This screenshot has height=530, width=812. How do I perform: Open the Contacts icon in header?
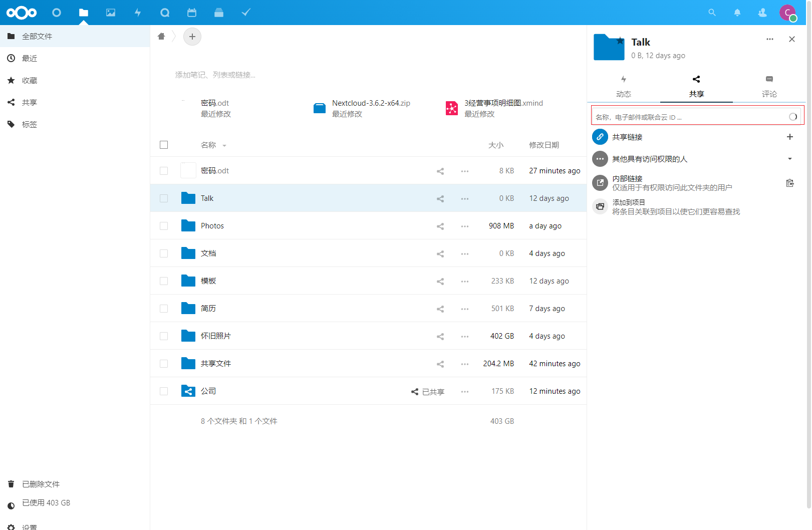tap(762, 13)
